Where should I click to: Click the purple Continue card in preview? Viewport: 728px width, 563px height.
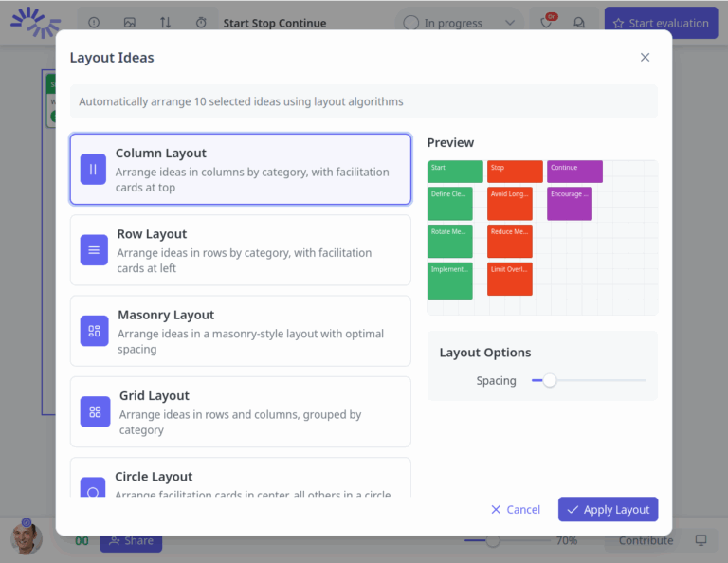[574, 171]
